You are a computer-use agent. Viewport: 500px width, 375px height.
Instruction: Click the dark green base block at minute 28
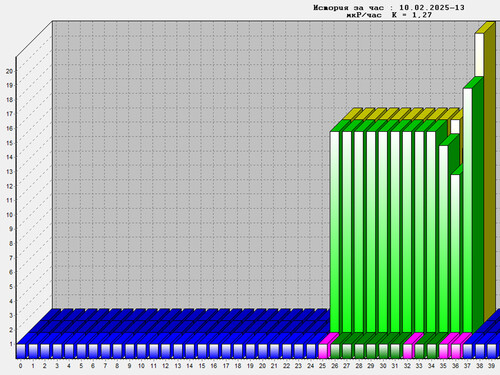359,351
